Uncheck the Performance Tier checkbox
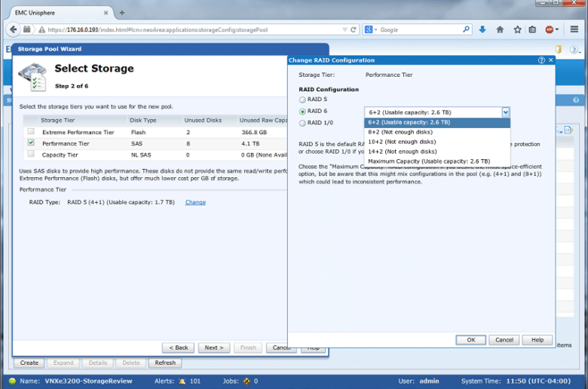Viewport: 588px width, 389px height. 31,142
